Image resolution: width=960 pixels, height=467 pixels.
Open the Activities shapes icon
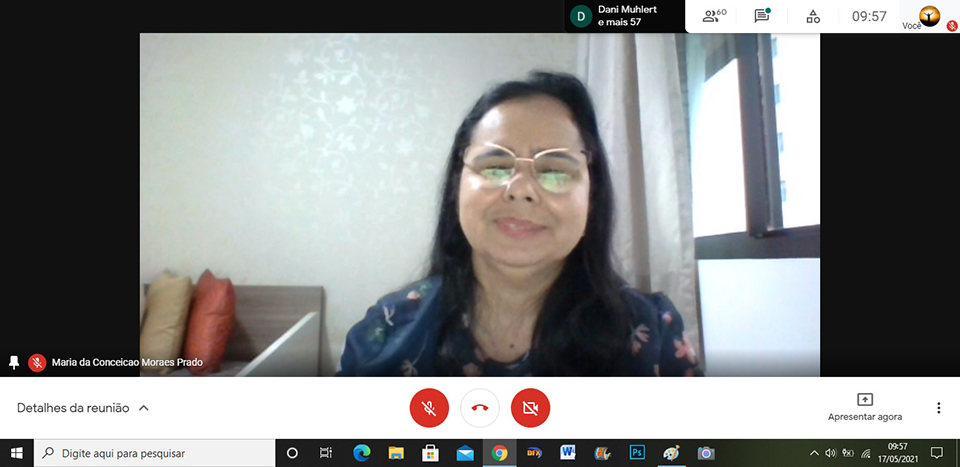tap(813, 16)
